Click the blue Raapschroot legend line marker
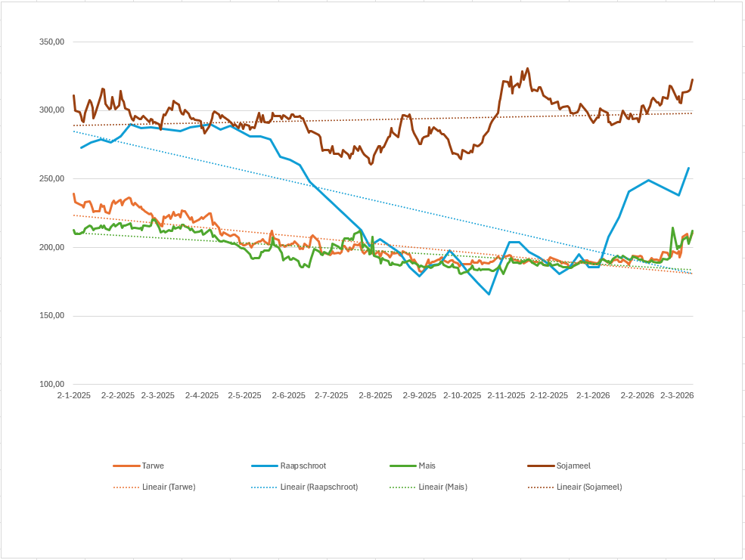 [265, 466]
